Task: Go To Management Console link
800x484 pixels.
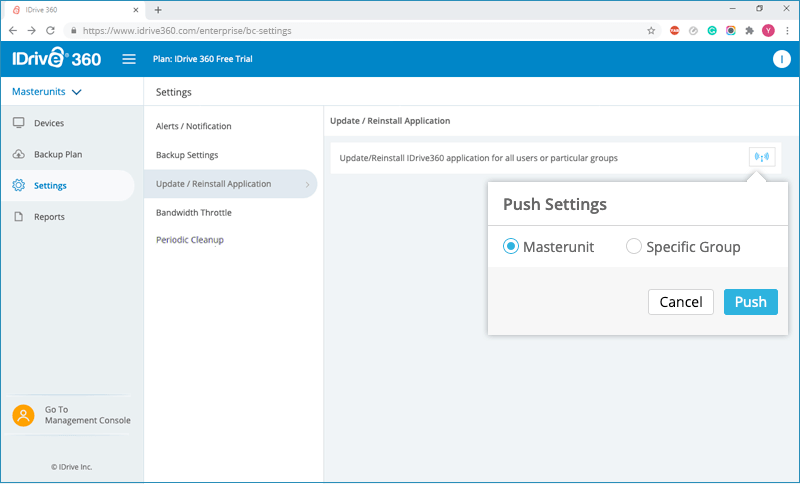Action: pyautogui.click(x=88, y=415)
